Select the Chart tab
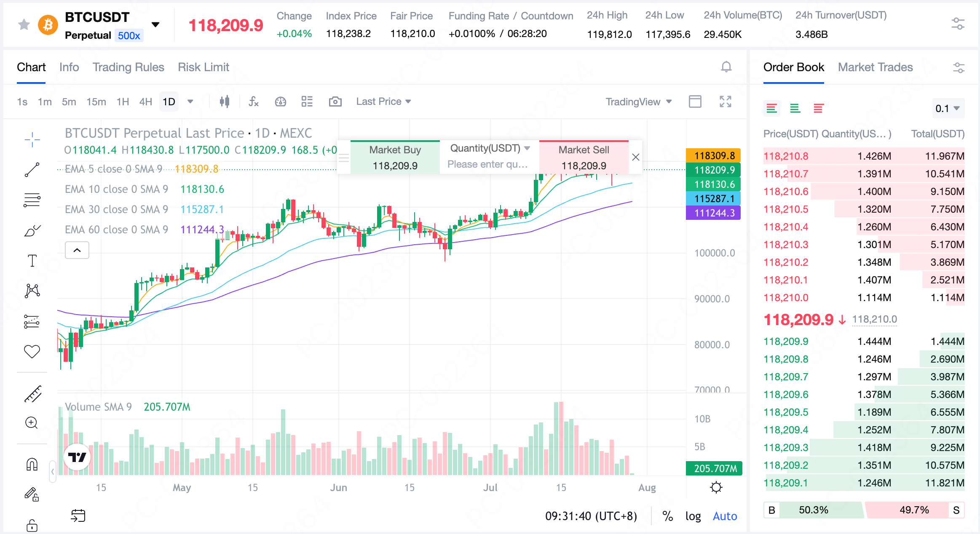Viewport: 980px width, 534px height. [x=31, y=67]
